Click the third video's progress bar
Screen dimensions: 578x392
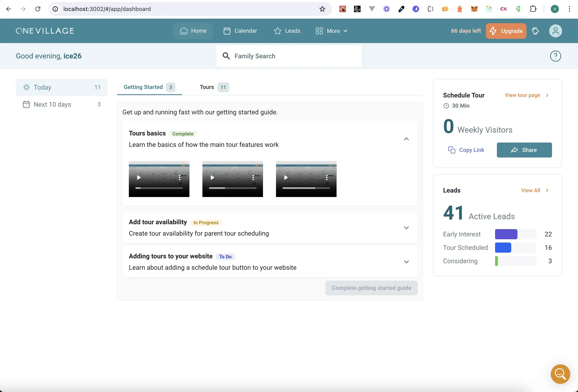point(306,188)
